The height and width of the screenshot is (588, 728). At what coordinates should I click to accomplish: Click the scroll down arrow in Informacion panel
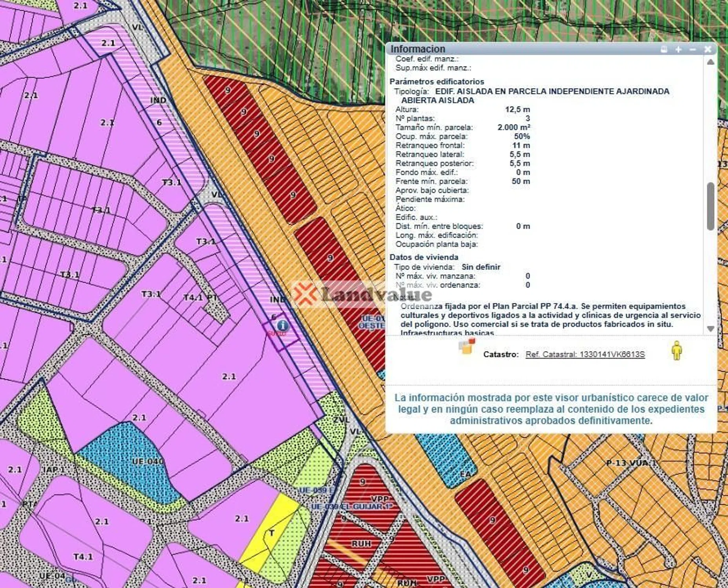[710, 328]
